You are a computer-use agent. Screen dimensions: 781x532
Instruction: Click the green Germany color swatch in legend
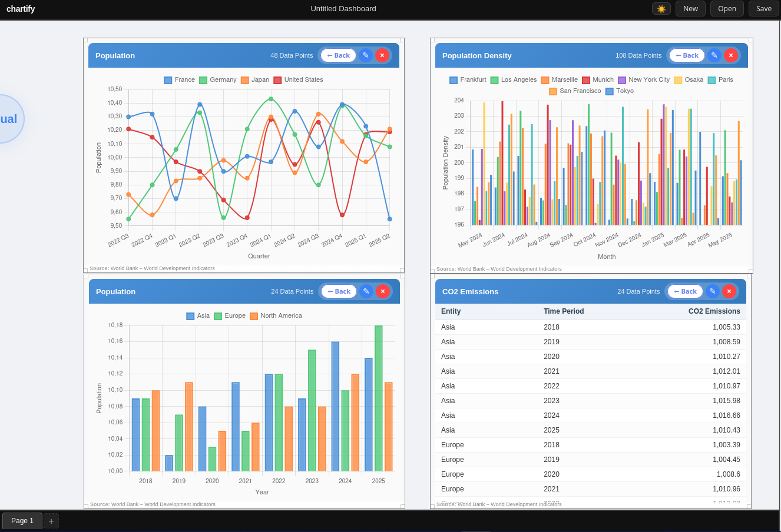(x=203, y=79)
